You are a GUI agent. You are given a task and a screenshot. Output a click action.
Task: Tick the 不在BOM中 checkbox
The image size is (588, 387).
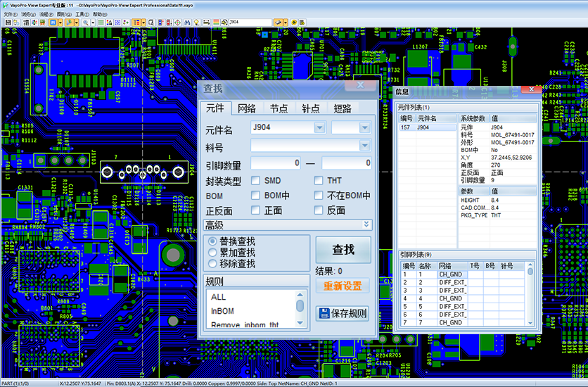[x=319, y=196]
